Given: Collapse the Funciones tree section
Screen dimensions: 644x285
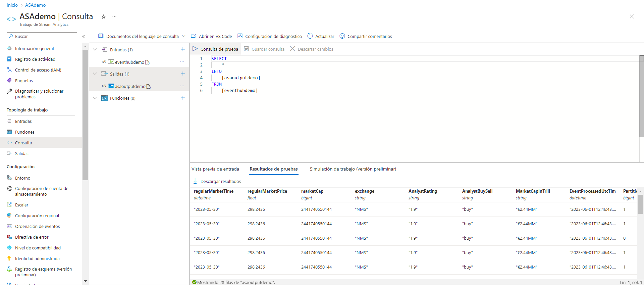Looking at the screenshot, I should [95, 98].
